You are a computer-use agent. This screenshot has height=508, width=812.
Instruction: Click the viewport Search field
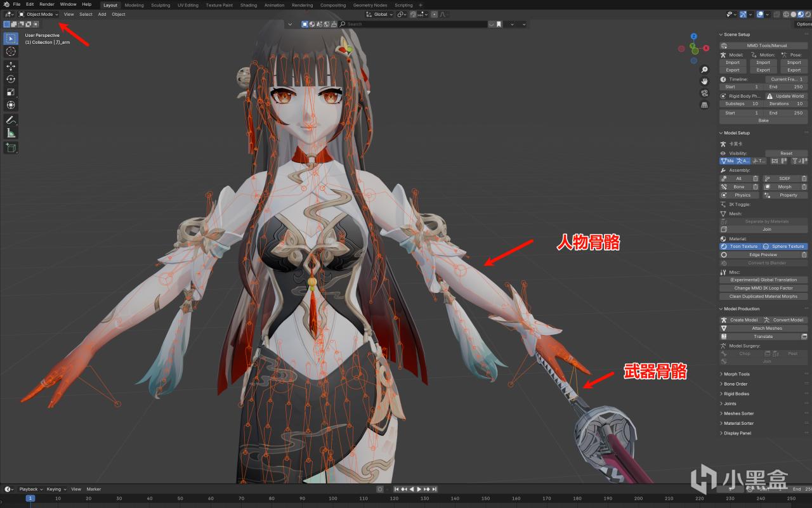(x=413, y=24)
